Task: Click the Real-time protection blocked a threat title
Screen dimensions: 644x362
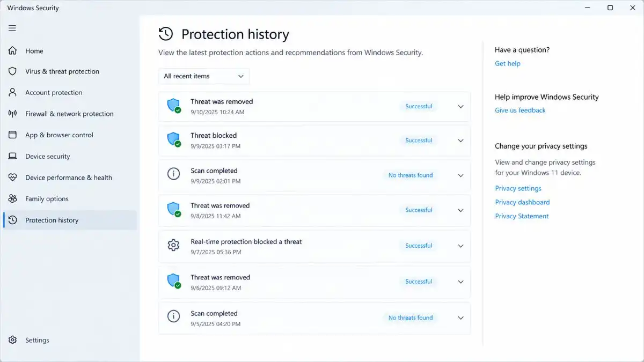Action: click(246, 242)
